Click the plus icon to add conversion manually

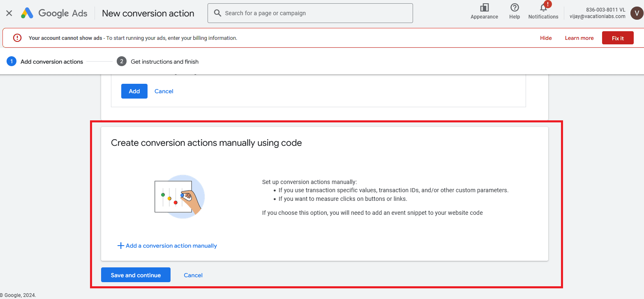click(121, 246)
